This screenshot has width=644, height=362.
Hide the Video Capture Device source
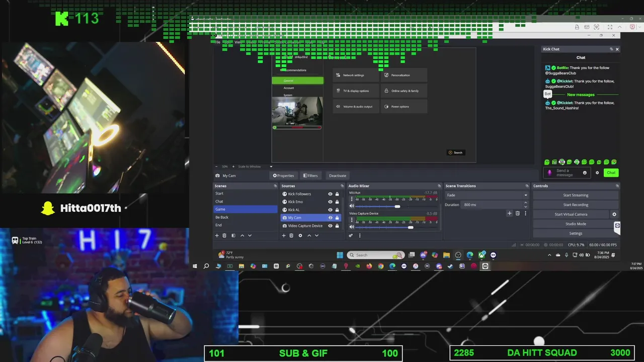[330, 226]
